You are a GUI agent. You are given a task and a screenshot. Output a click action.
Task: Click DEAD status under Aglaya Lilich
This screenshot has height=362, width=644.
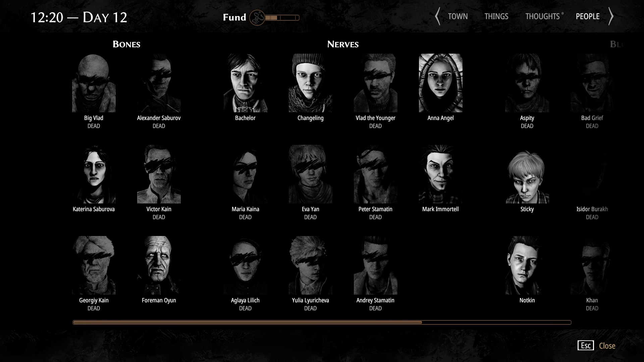point(245,308)
